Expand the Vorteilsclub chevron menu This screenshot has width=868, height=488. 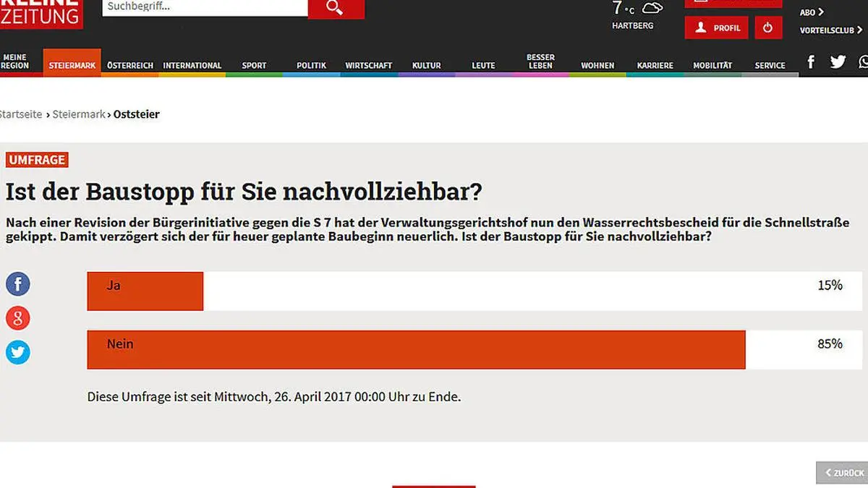click(859, 30)
